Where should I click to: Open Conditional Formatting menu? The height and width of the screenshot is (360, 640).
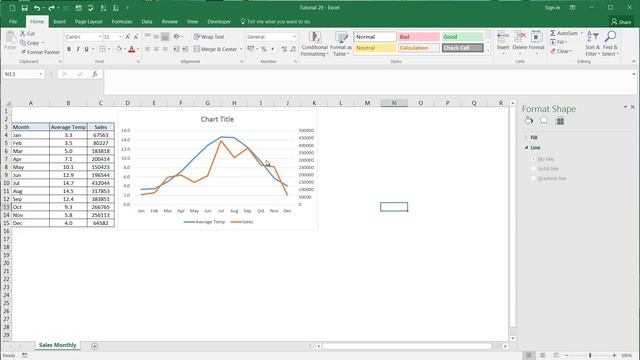coord(314,44)
